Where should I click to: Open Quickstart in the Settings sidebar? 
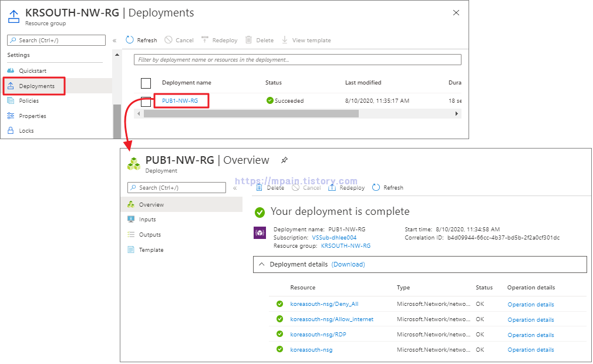click(x=32, y=70)
